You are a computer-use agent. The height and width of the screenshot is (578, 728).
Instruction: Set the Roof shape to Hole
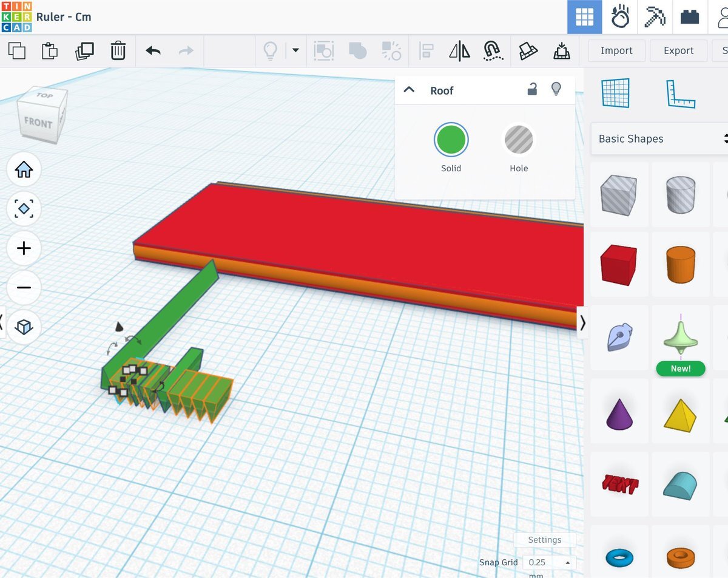click(519, 140)
